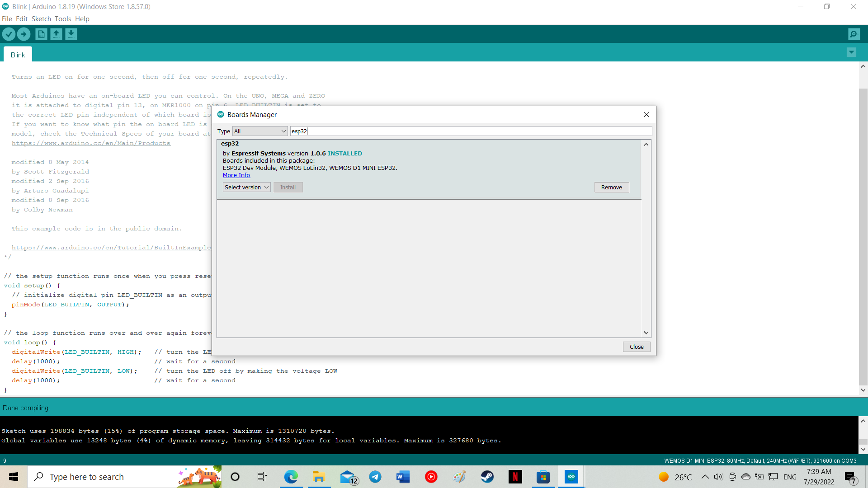Click the Upload arrow icon
This screenshot has width=868, height=488.
pos(24,34)
